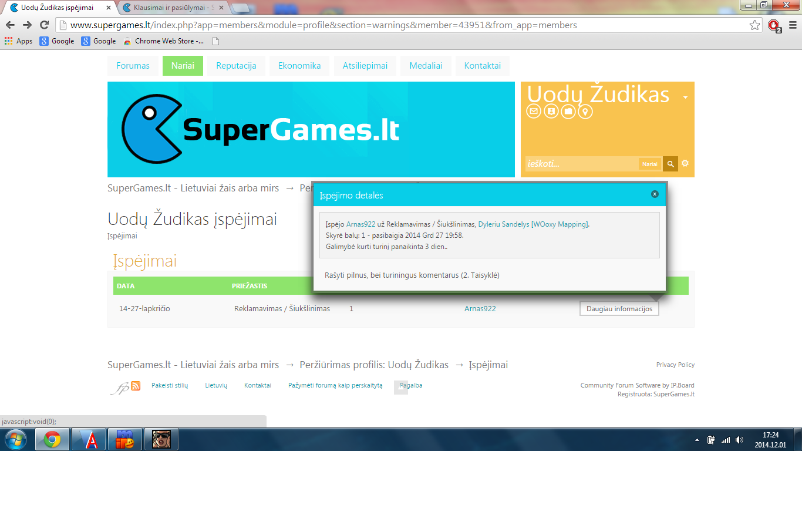Click into the ieškoti search field
This screenshot has width=802, height=532.
pos(581,164)
